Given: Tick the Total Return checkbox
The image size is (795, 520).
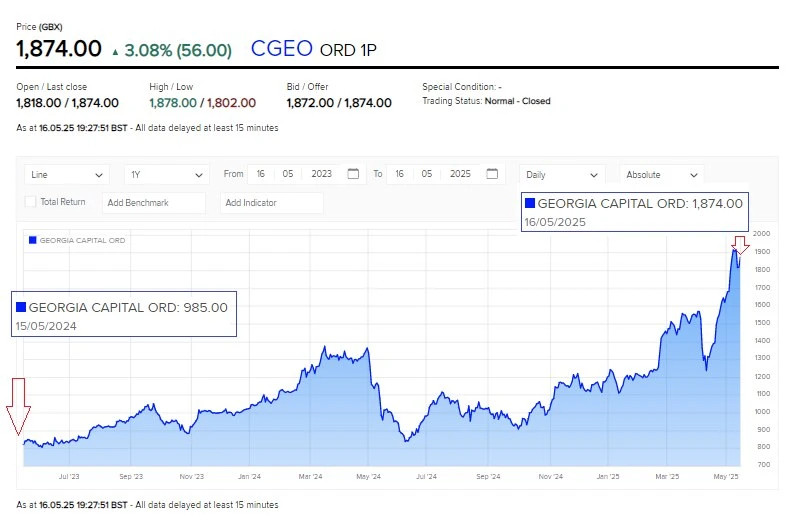Looking at the screenshot, I should pos(30,202).
